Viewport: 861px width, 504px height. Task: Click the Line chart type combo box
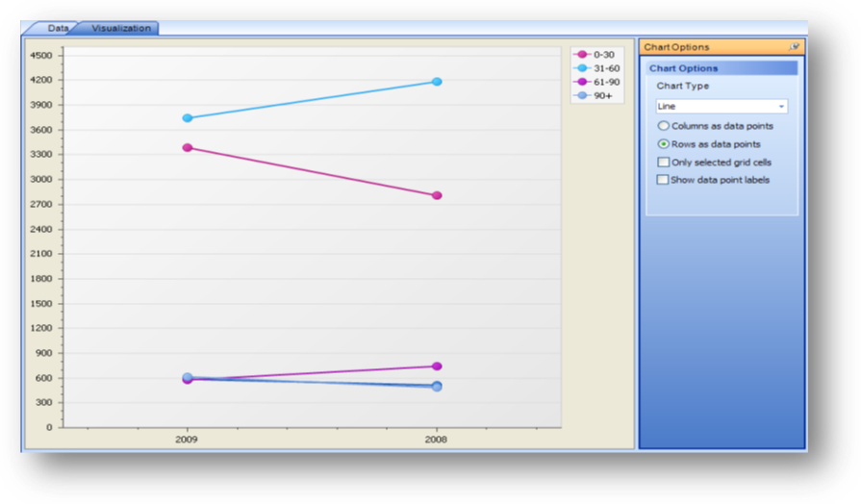(716, 107)
